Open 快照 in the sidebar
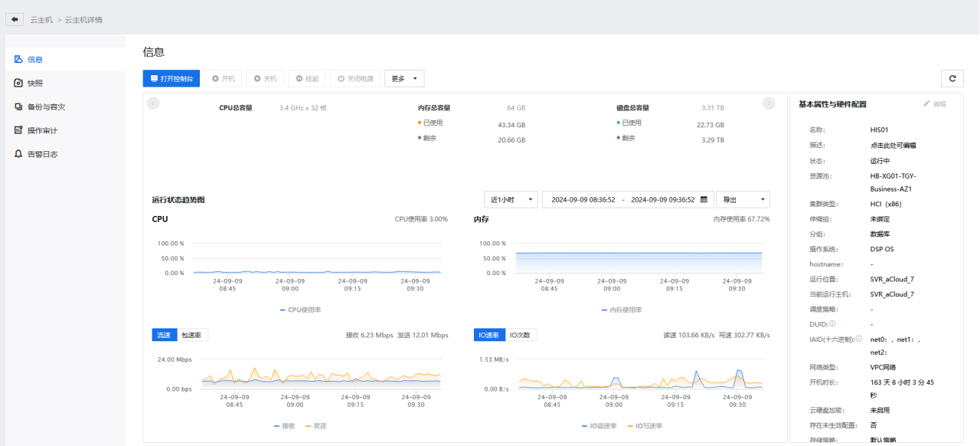 tap(35, 83)
